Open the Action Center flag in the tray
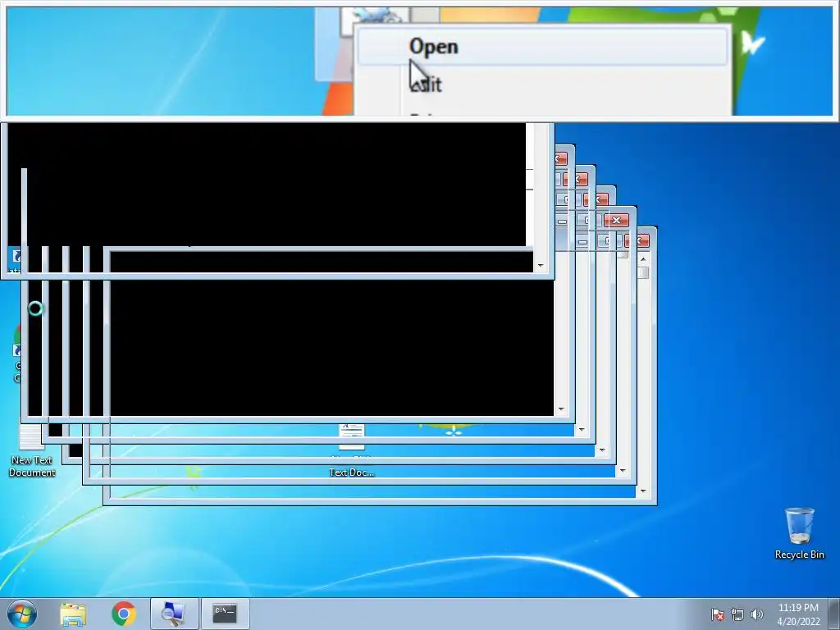 [717, 614]
